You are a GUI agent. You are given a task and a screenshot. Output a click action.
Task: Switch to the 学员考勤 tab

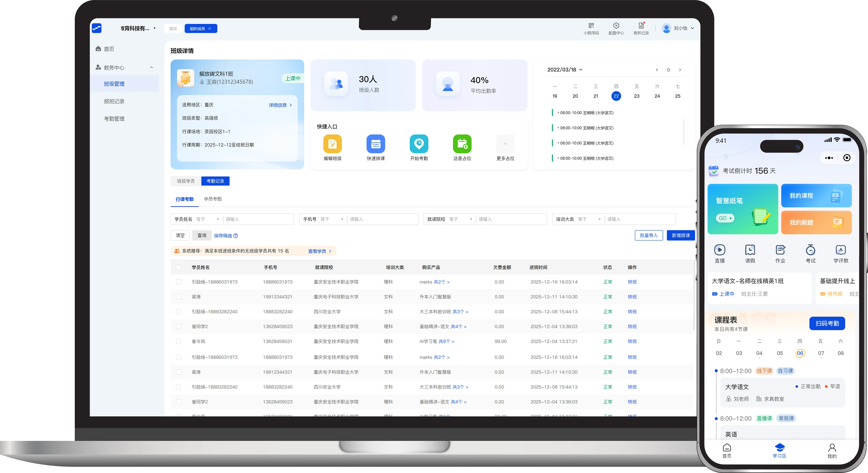pyautogui.click(x=213, y=199)
